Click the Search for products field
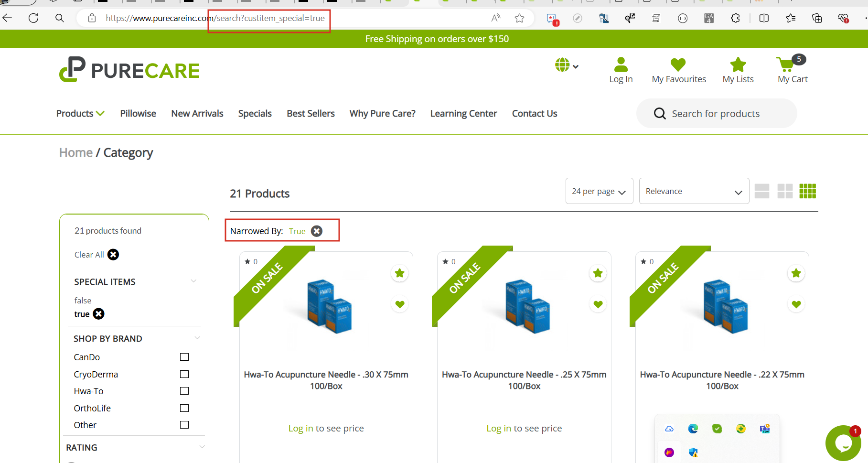 coord(716,114)
